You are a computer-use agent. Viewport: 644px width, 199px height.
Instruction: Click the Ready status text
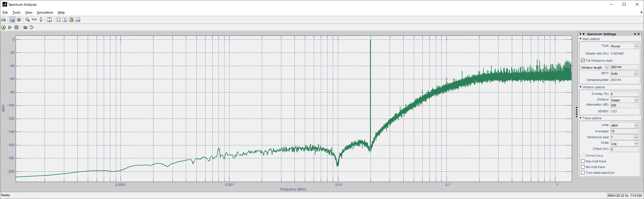pyautogui.click(x=6, y=195)
